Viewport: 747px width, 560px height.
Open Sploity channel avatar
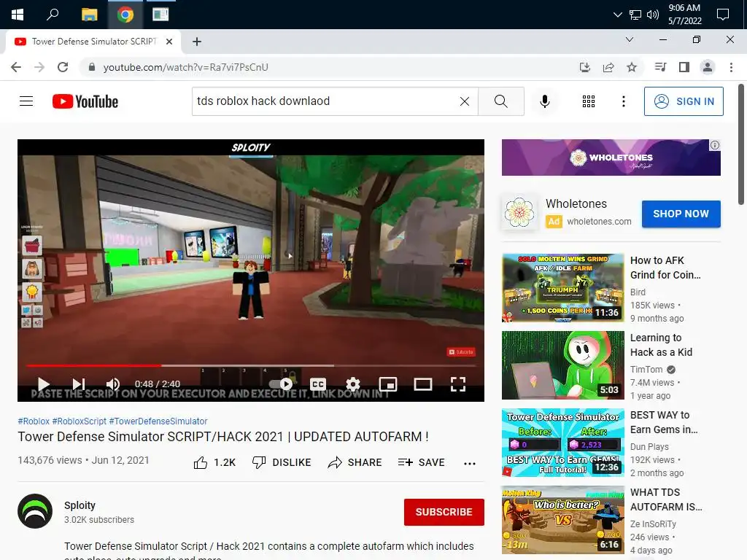(x=35, y=511)
